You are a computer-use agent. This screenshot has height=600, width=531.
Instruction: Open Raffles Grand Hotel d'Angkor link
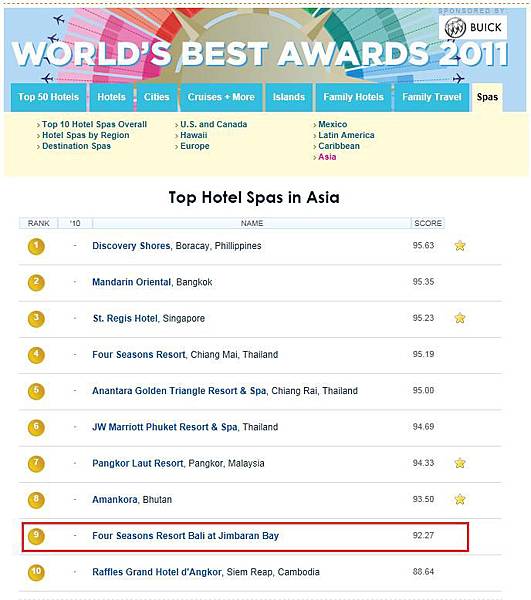click(157, 572)
